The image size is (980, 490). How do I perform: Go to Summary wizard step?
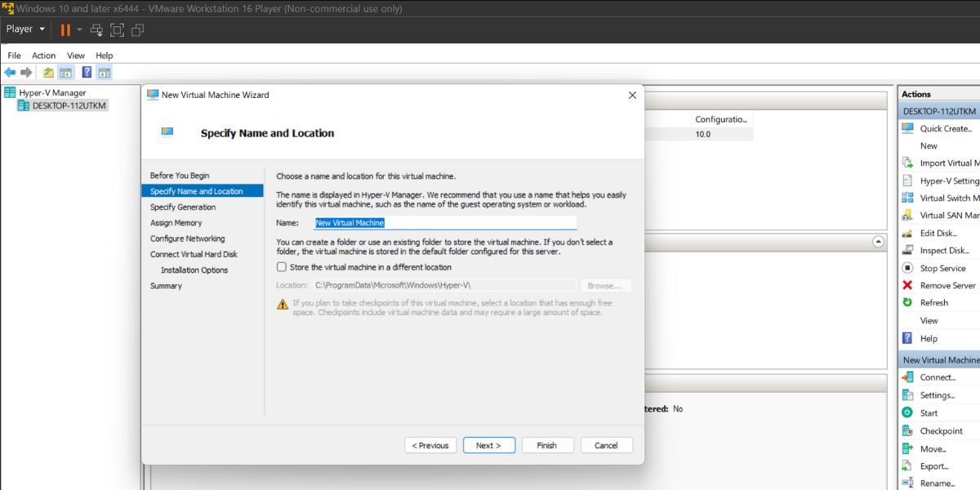[166, 286]
